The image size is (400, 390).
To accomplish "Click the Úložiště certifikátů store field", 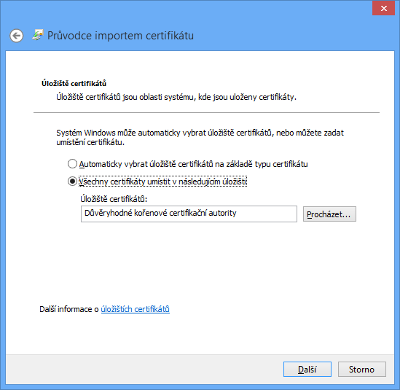I will point(189,214).
